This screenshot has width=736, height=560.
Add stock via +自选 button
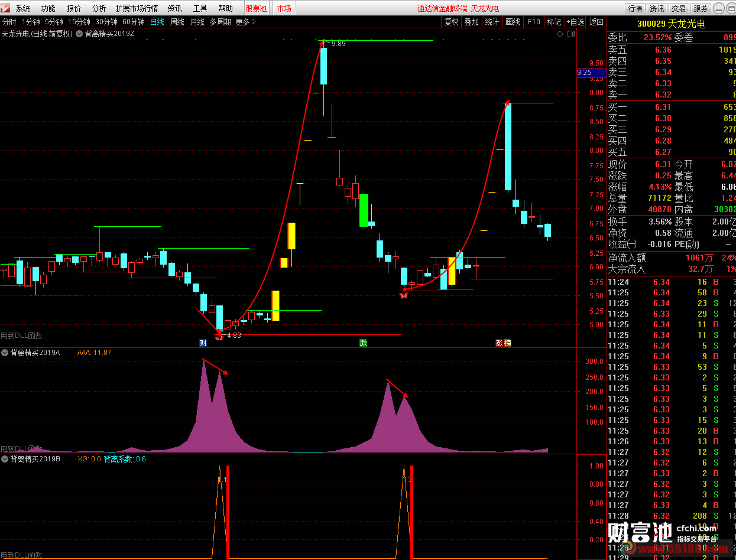click(575, 22)
